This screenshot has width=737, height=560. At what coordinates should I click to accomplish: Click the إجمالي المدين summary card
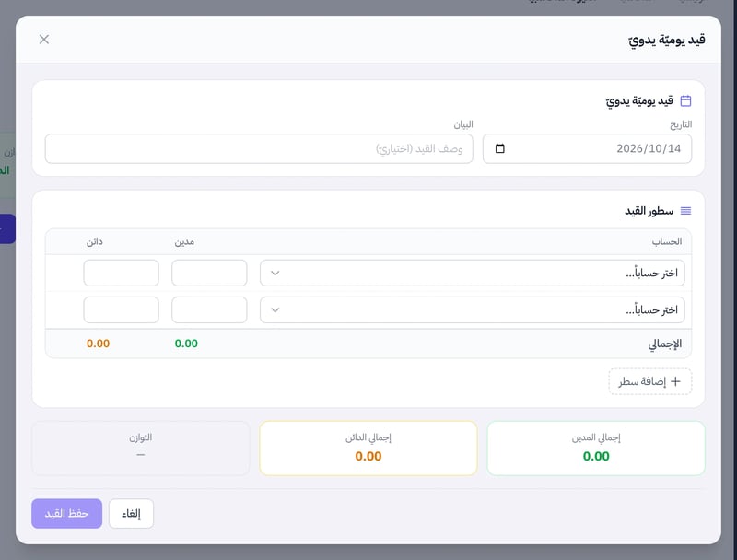coord(596,449)
